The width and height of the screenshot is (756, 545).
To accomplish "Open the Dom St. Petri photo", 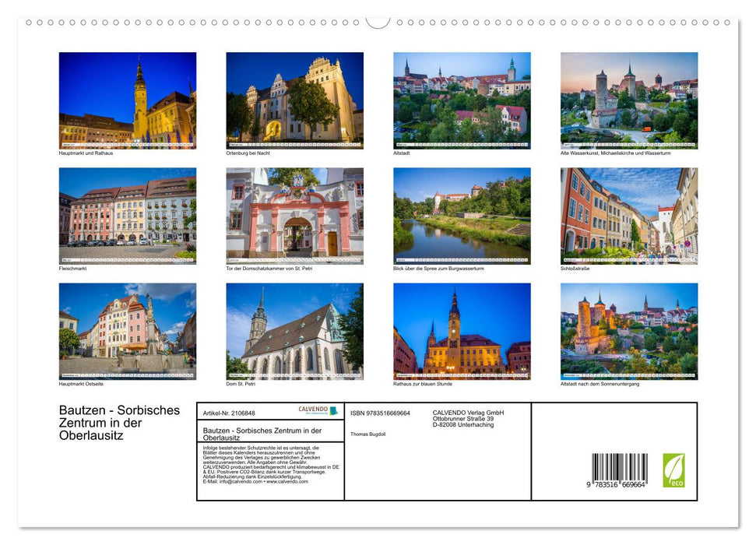I will pyautogui.click(x=294, y=332).
